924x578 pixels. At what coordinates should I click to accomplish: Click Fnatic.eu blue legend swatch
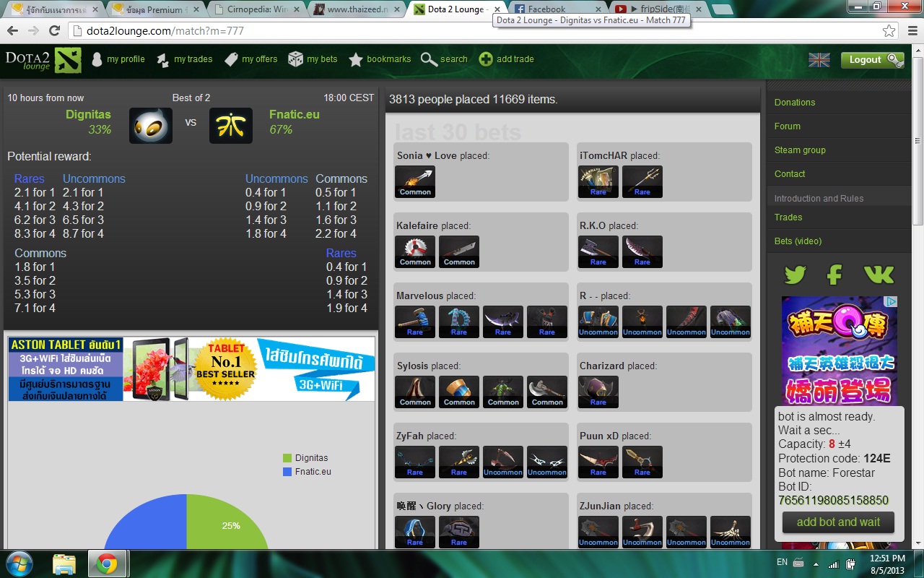click(x=287, y=472)
